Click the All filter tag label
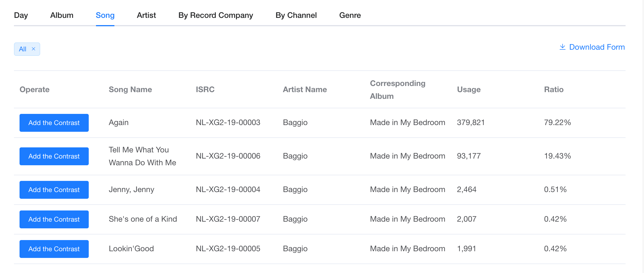The width and height of the screenshot is (644, 273). click(x=23, y=49)
